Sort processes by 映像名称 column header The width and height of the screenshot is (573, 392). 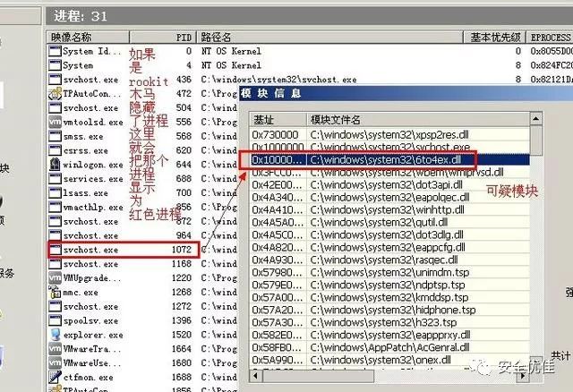(88, 38)
